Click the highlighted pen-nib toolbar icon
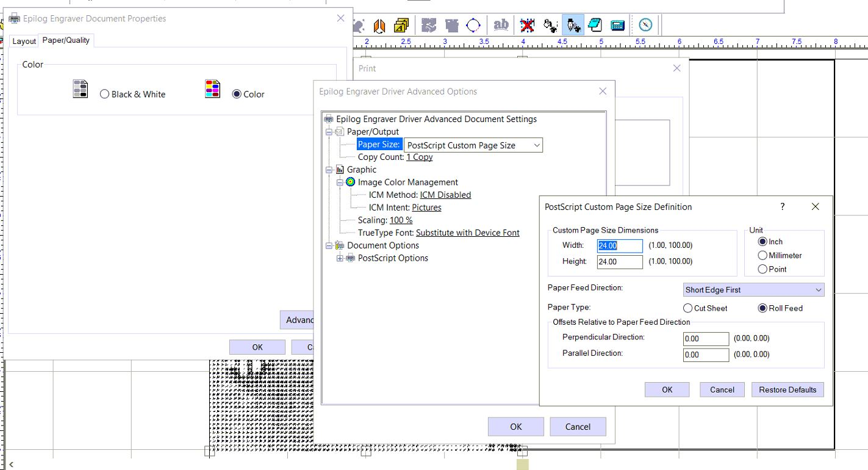The width and height of the screenshot is (868, 470). point(573,25)
